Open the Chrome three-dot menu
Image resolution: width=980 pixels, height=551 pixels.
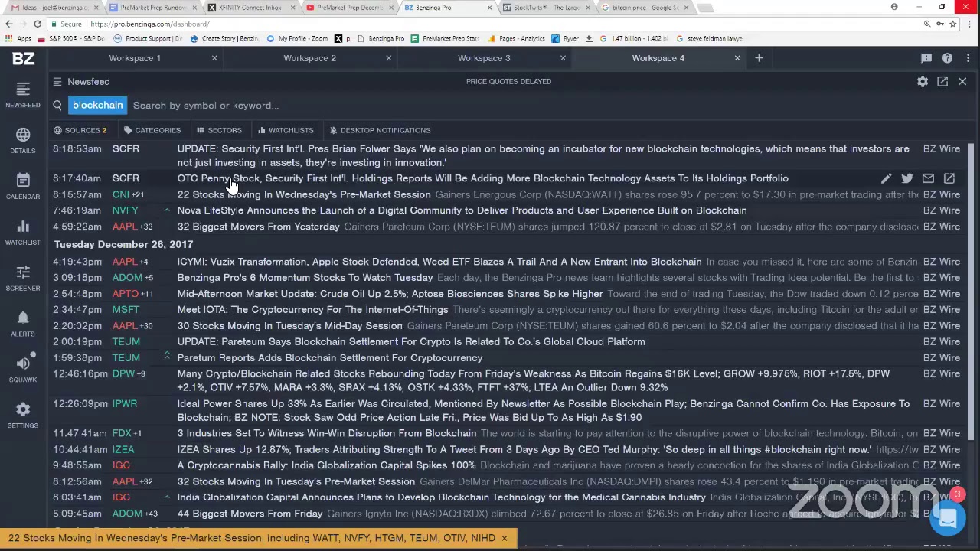pos(969,24)
